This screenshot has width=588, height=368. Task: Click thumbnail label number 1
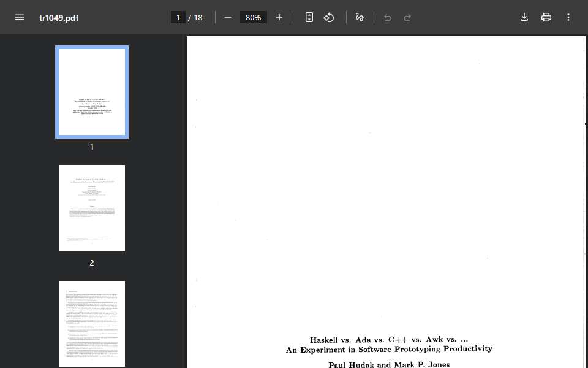click(92, 147)
